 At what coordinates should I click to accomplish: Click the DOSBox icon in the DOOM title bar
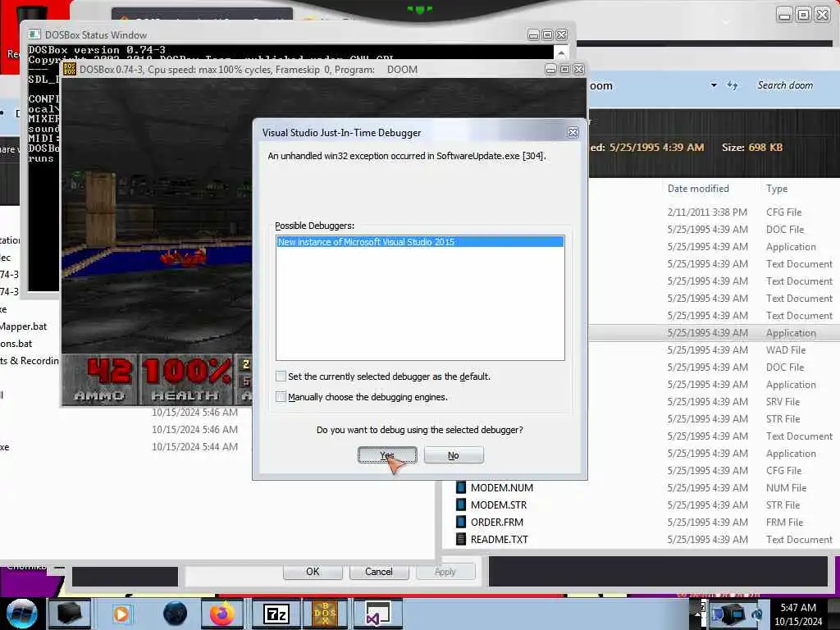click(x=70, y=69)
